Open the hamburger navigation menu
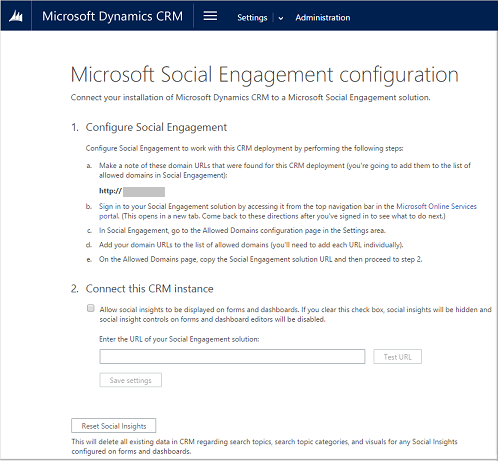The image size is (498, 461). click(x=210, y=16)
